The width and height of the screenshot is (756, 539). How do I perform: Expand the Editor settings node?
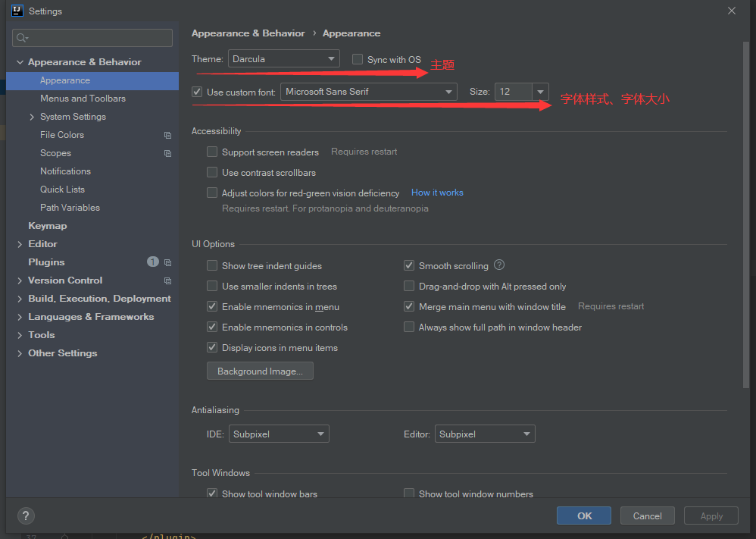pos(20,244)
